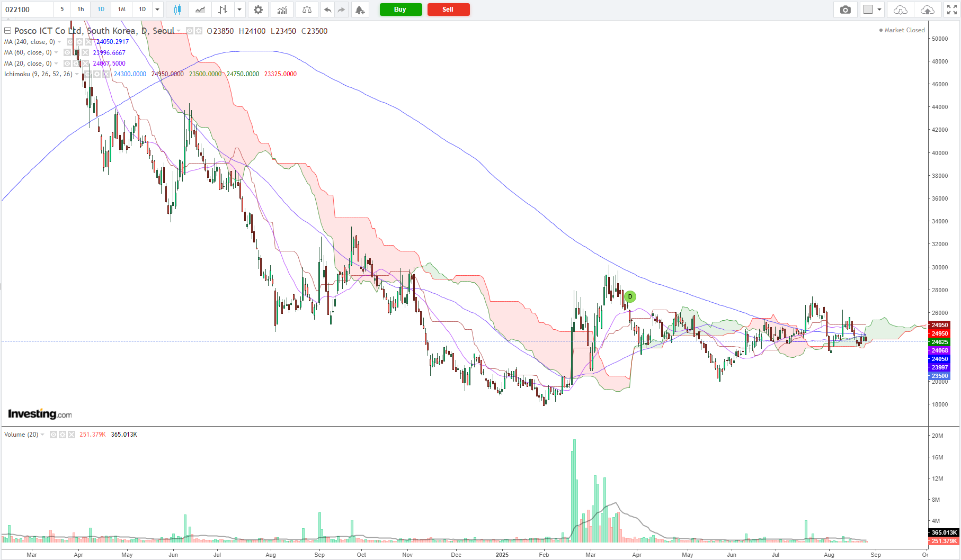Remove the MA (240, close, 0) indicator

(88, 42)
